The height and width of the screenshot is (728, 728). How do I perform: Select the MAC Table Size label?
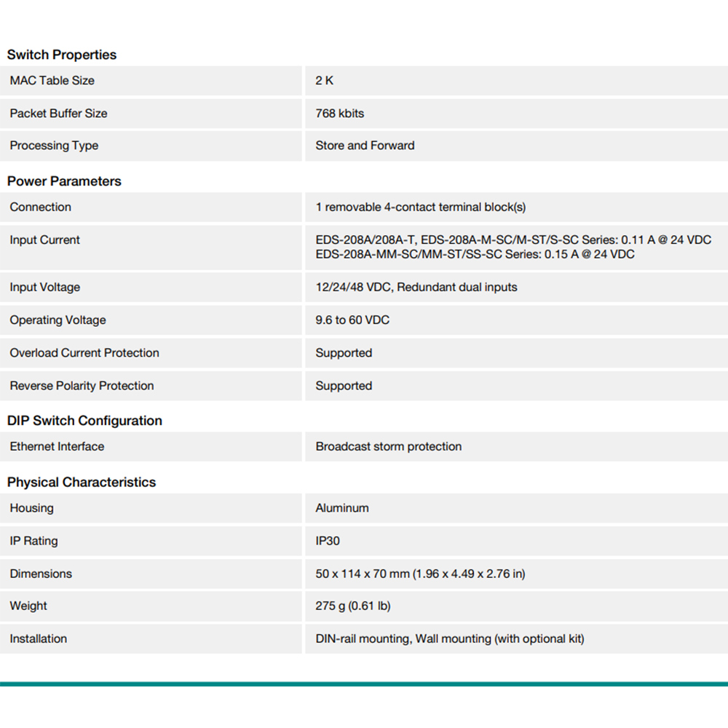click(x=52, y=81)
